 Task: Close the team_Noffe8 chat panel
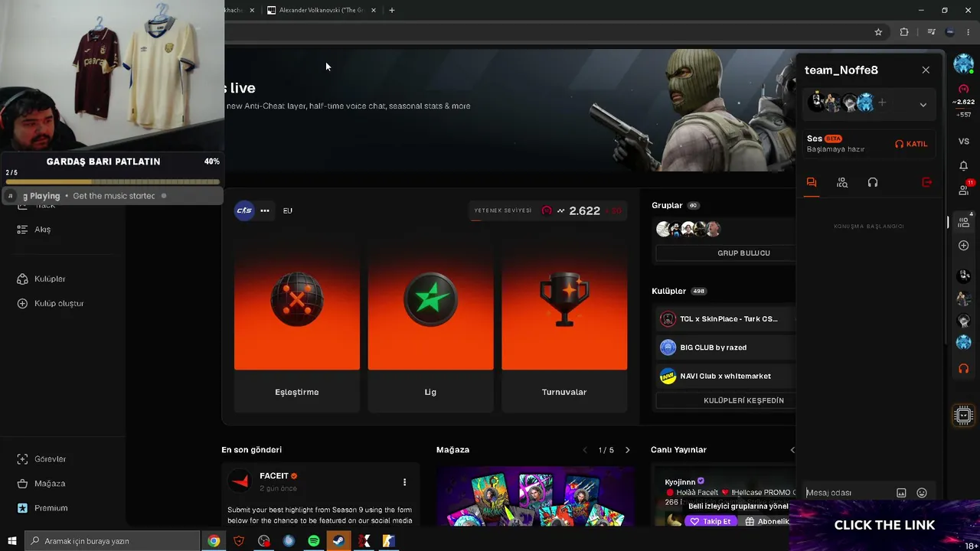926,70
